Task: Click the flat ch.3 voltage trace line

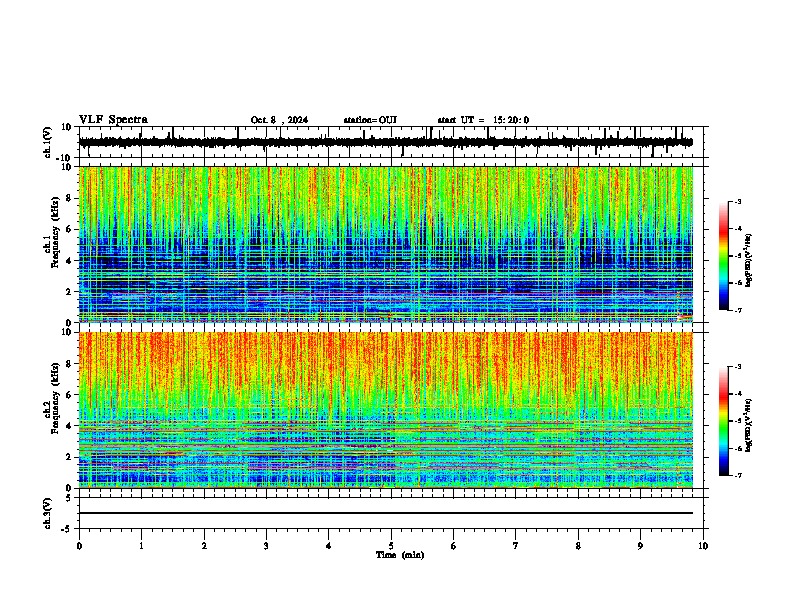Action: pyautogui.click(x=386, y=513)
